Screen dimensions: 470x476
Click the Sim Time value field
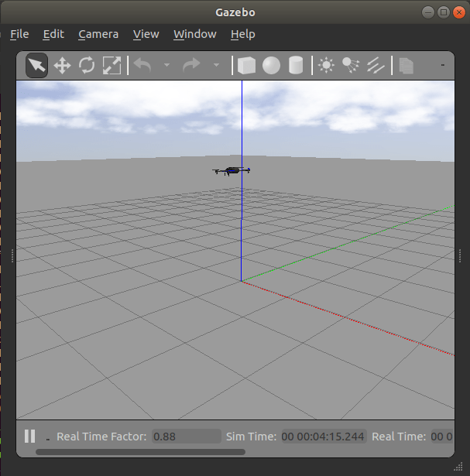(x=324, y=437)
